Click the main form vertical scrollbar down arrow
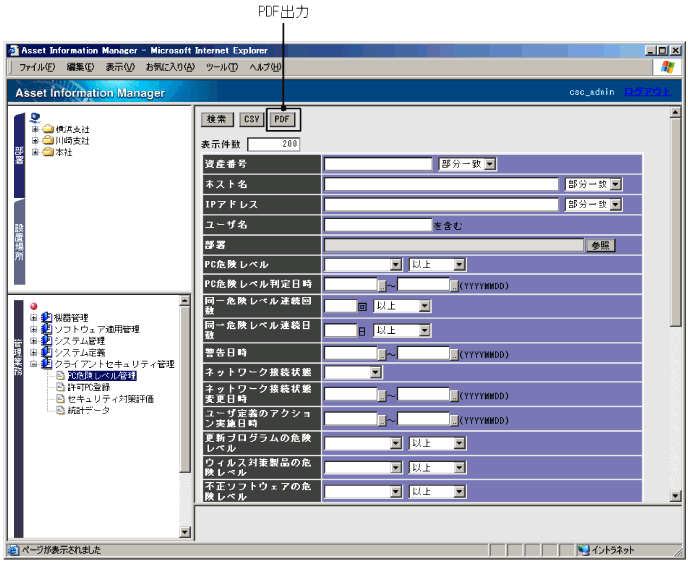This screenshot has width=688, height=585. (675, 496)
